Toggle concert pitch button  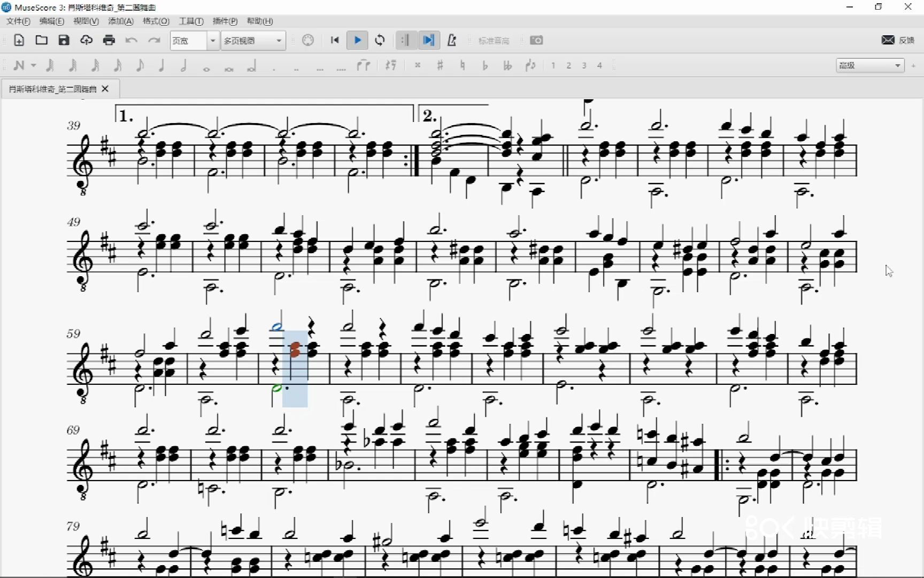pyautogui.click(x=494, y=41)
